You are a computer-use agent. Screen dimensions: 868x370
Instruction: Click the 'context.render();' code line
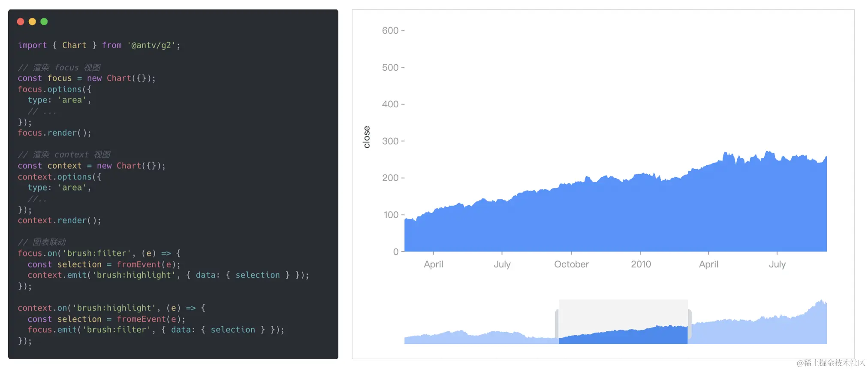(x=60, y=221)
